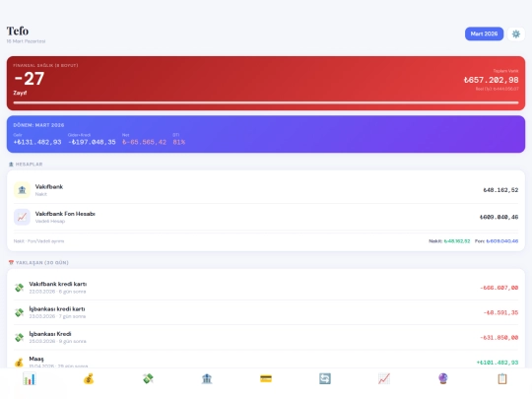This screenshot has height=399, width=532.
Task: Click the Zayıf health rating label
Action: (20, 93)
